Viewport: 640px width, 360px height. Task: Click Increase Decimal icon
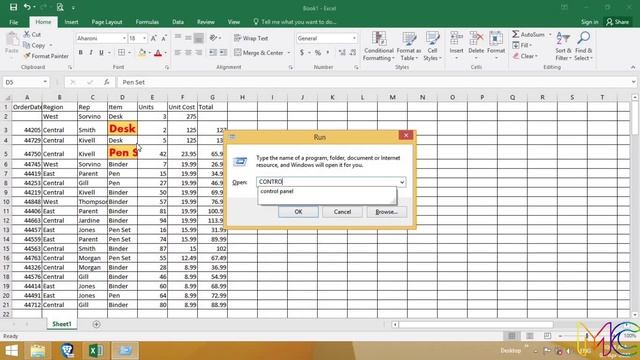point(342,53)
